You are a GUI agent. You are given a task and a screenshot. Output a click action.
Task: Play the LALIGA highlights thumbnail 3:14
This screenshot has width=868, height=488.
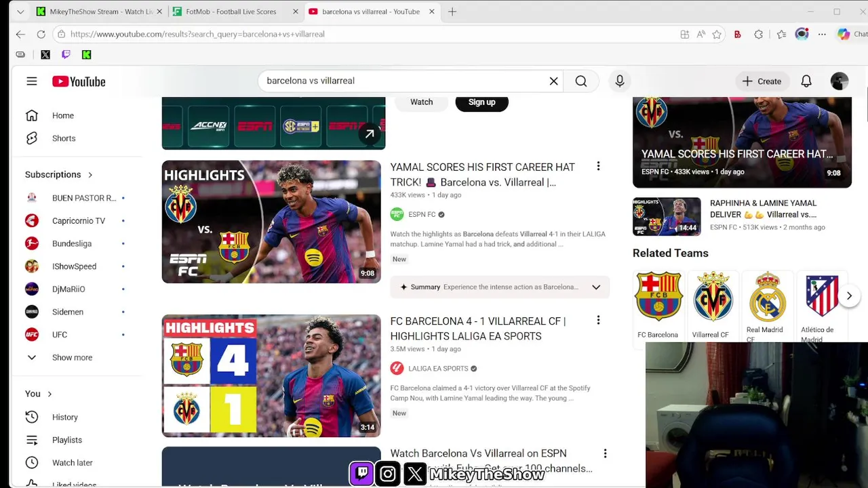point(271,375)
